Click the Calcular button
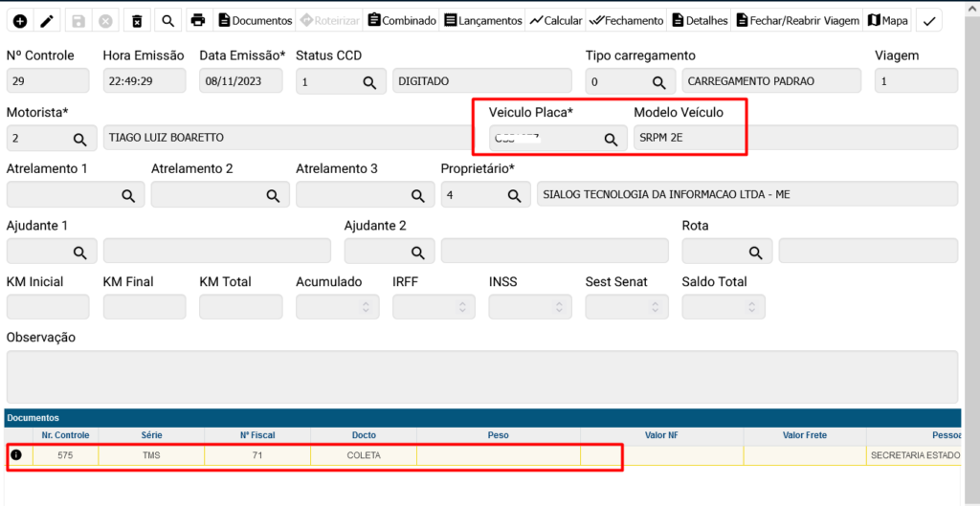The width and height of the screenshot is (980, 506). pos(556,20)
